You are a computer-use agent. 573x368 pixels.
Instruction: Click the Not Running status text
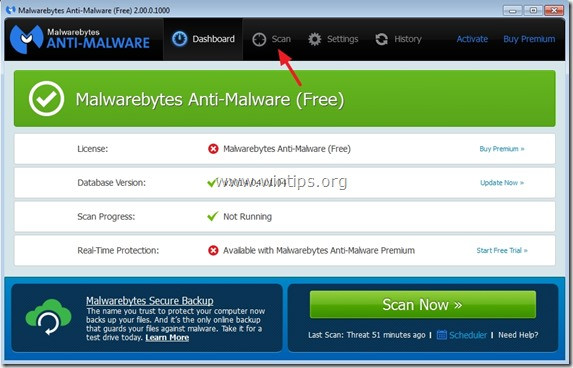click(247, 217)
